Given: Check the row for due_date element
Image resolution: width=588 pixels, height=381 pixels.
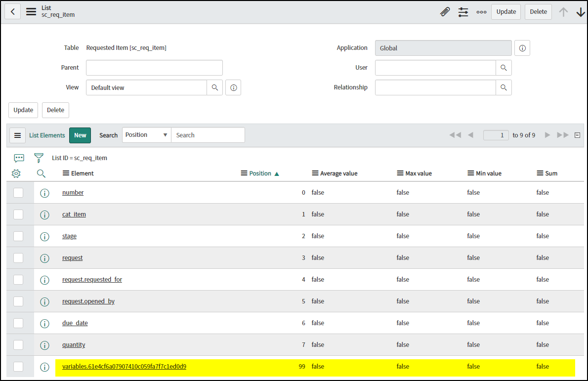Looking at the screenshot, I should 19,323.
